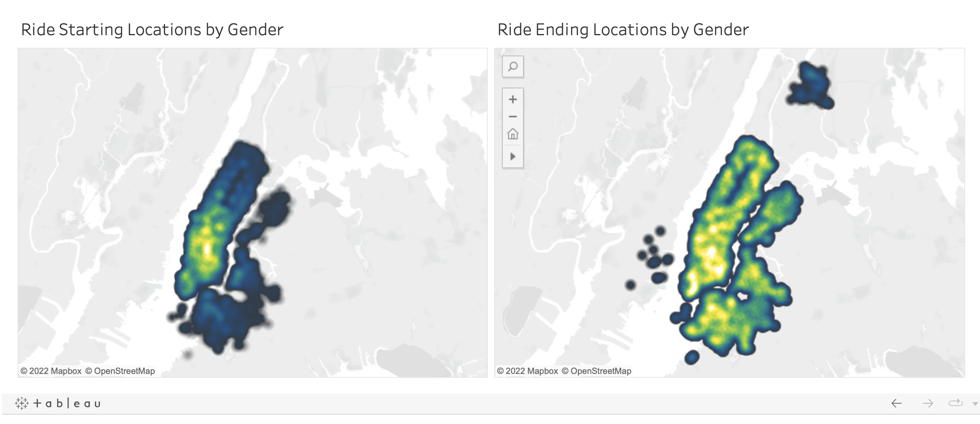The width and height of the screenshot is (980, 424).
Task: Click the undo arrow in the bottom toolbar
Action: point(897,403)
